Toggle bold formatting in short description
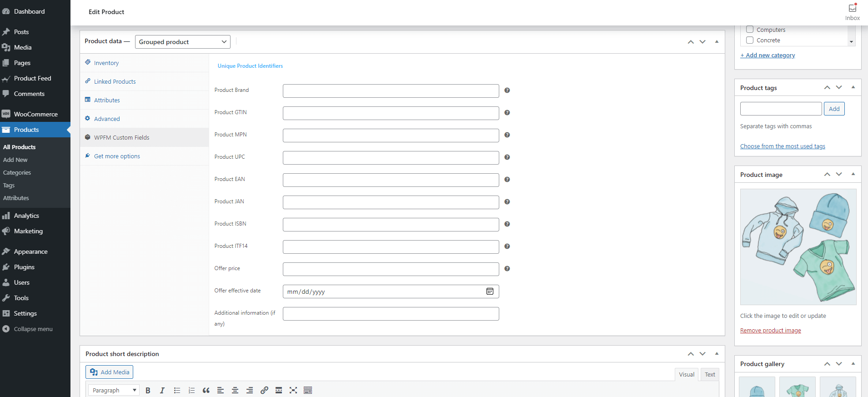The width and height of the screenshot is (868, 397). pyautogui.click(x=148, y=390)
